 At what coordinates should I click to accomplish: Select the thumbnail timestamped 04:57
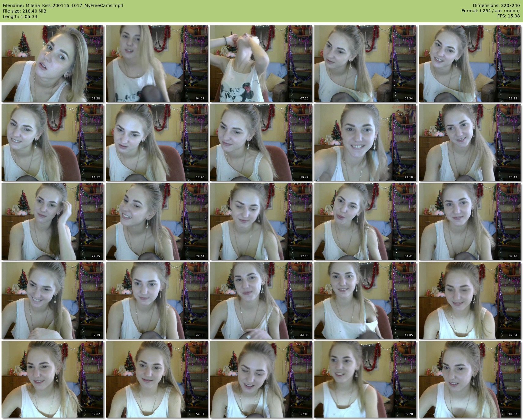coord(157,64)
